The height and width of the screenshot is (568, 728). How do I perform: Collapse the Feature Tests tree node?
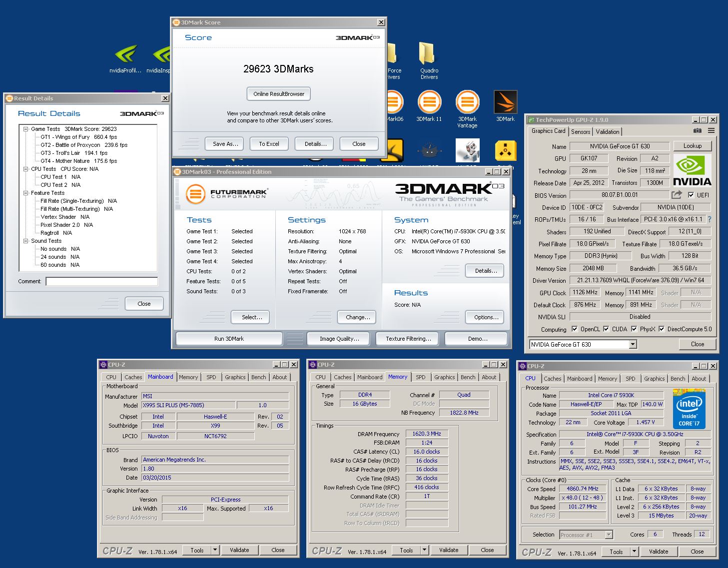coord(25,193)
